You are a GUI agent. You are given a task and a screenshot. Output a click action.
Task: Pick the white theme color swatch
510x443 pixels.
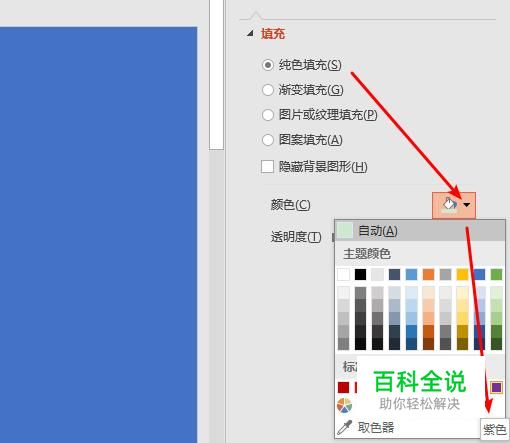[x=343, y=275]
